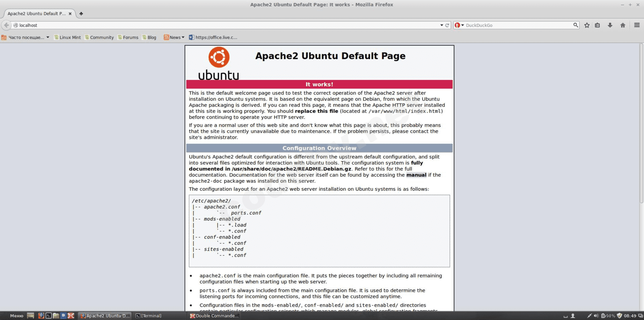
Task: Launch Terminal from the taskbar quick launcher
Action: pos(48,316)
